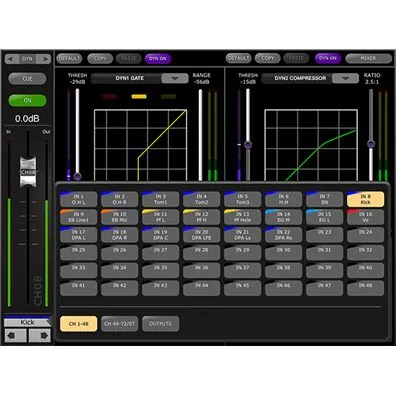Screen dimensions: 396x396
Task: Open the DYN1 GATE type dropdown
Action: [x=175, y=78]
